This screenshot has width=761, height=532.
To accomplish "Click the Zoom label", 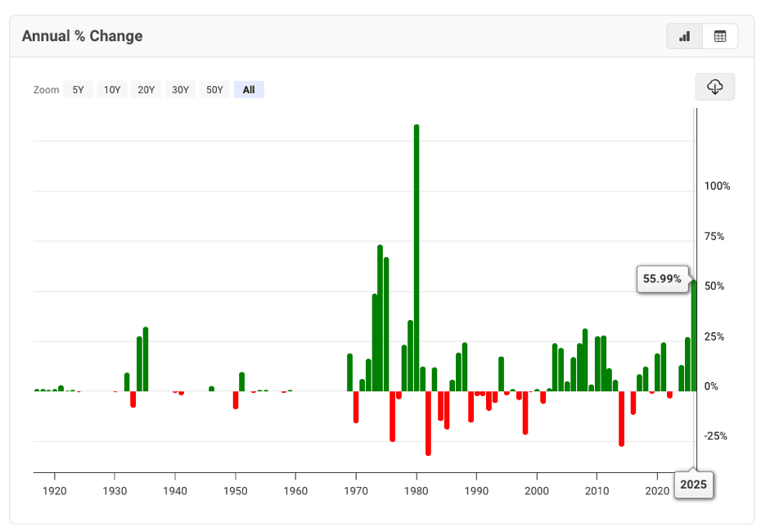I will (47, 90).
